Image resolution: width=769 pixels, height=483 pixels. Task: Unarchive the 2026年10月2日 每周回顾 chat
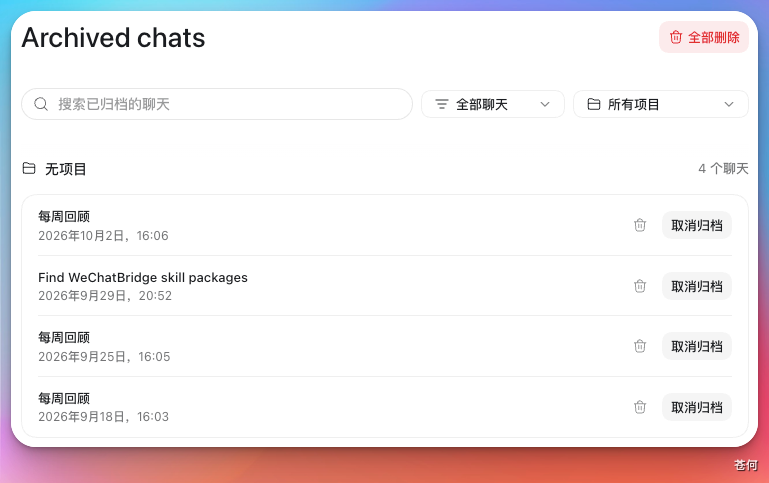point(696,226)
